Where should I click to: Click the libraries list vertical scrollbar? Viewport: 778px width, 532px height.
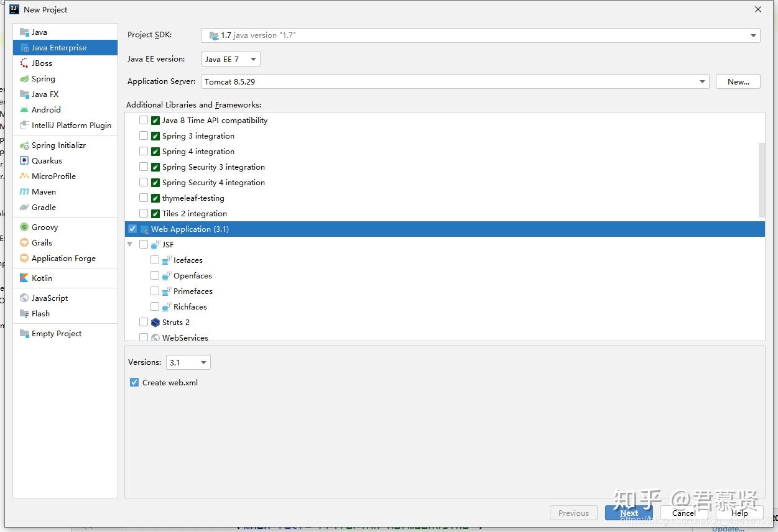(x=762, y=180)
